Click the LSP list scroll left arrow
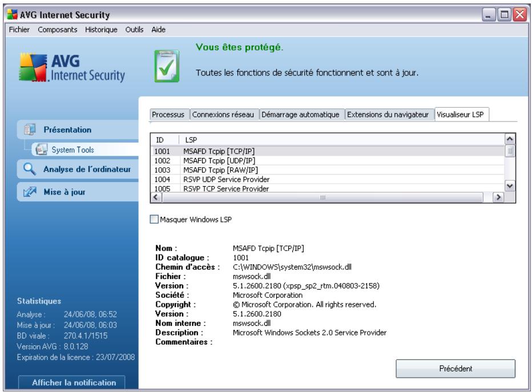 click(x=156, y=197)
